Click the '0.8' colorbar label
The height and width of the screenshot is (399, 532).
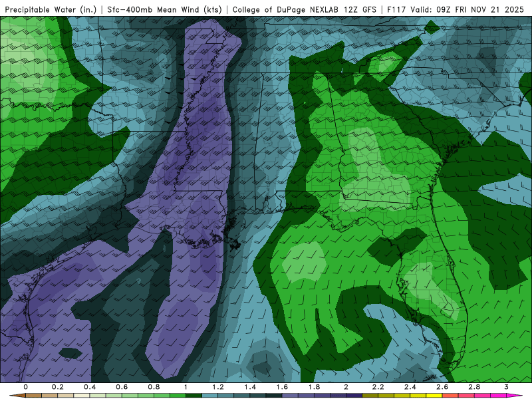click(x=154, y=387)
